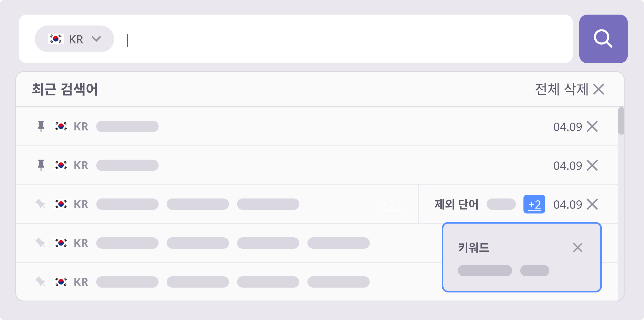
Task: Pin the third recent search row
Action: [x=40, y=204]
